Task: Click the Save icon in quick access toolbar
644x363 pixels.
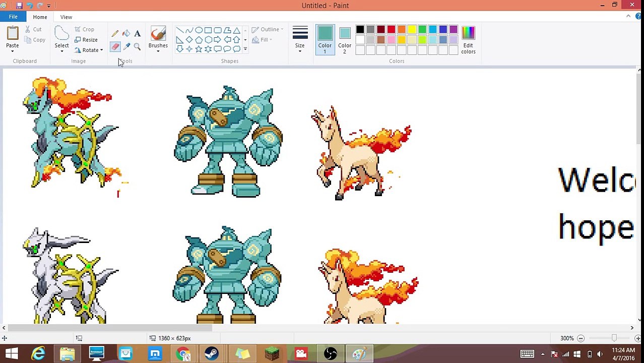Action: (x=19, y=6)
